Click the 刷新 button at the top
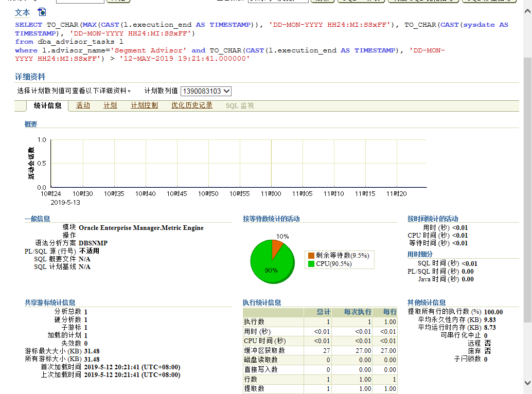This screenshot has height=394, width=532. pos(322,2)
